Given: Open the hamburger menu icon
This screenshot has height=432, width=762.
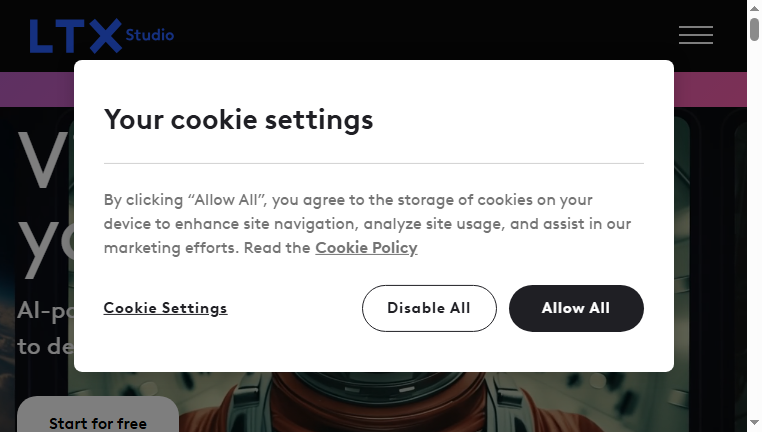Looking at the screenshot, I should pos(695,35).
